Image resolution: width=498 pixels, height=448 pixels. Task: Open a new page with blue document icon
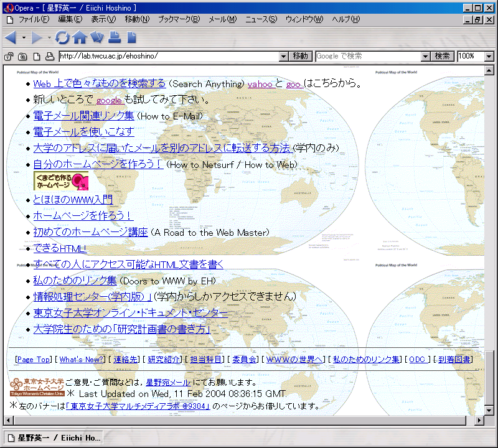point(131,37)
